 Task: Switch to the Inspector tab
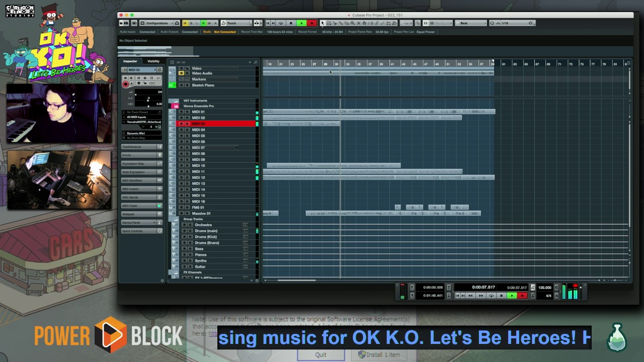130,61
